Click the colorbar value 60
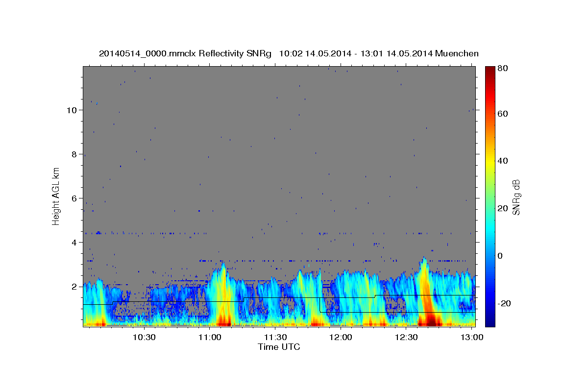Viewport: 588px width, 392px height. [x=503, y=114]
